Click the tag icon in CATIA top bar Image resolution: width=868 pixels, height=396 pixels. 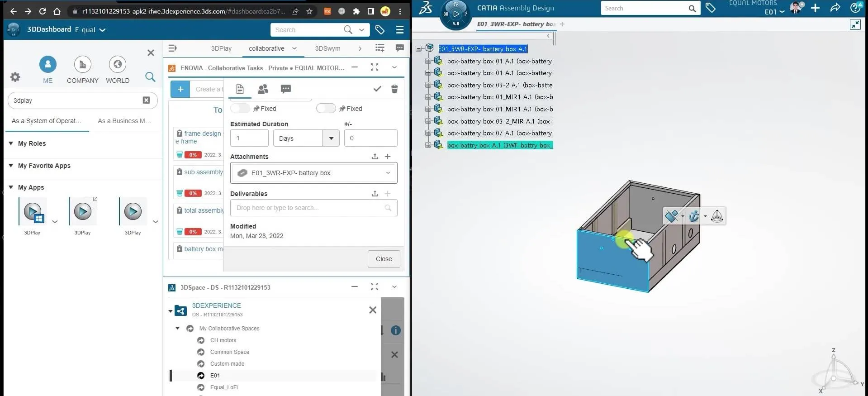coord(711,8)
